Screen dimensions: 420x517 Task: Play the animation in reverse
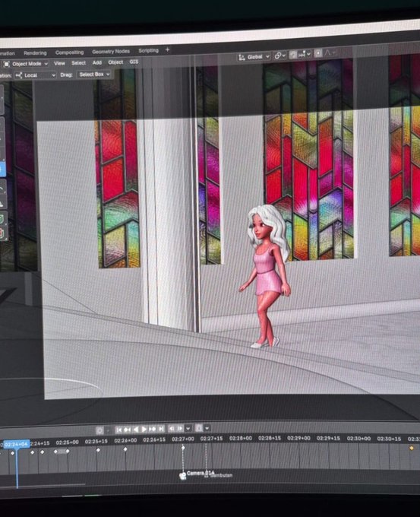[136, 430]
